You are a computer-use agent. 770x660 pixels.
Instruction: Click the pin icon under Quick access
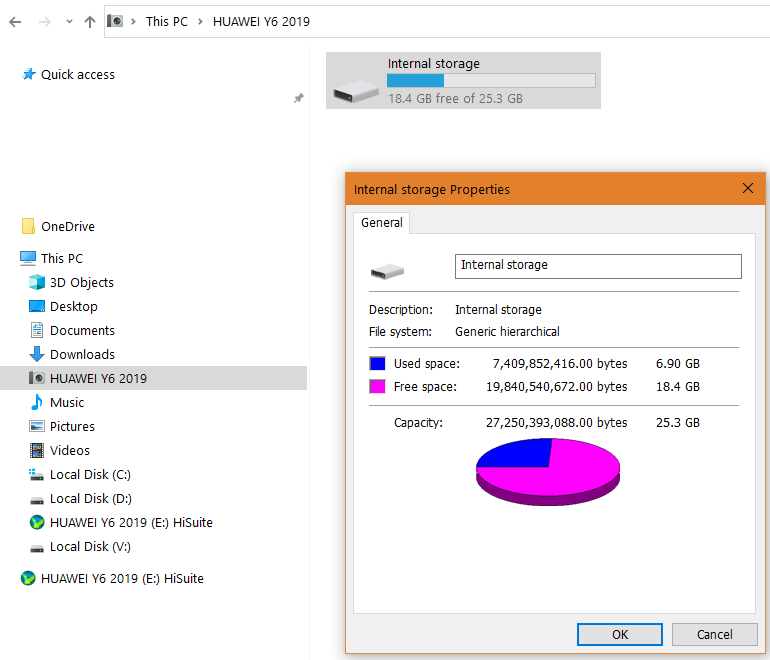[299, 98]
